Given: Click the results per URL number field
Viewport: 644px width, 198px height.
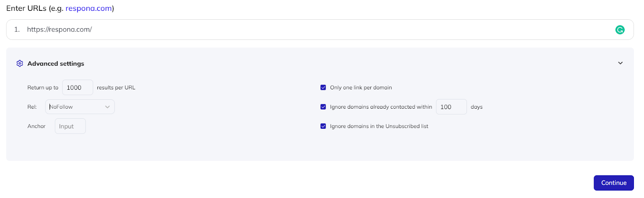Looking at the screenshot, I should coord(78,87).
